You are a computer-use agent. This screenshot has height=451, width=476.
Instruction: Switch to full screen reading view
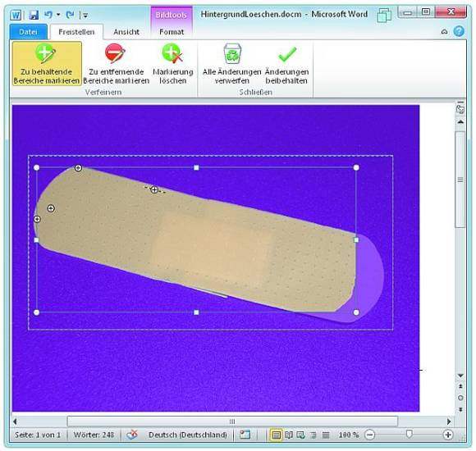(x=289, y=435)
